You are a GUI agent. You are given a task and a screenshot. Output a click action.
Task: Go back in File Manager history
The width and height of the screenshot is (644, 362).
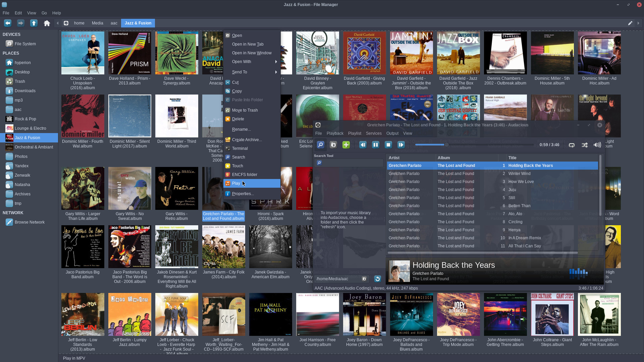coord(8,23)
